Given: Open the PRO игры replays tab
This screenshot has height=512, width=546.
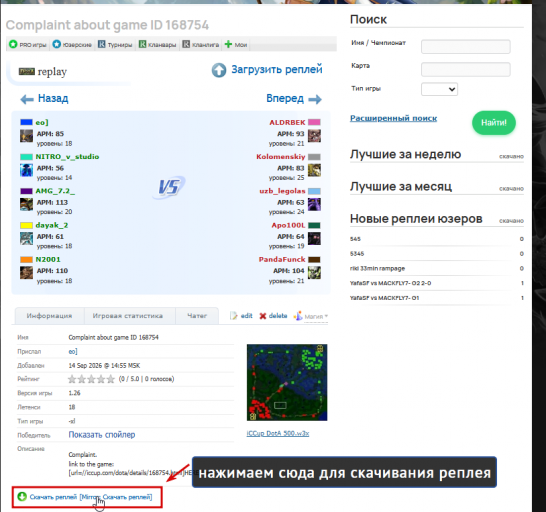Looking at the screenshot, I should click(x=28, y=45).
